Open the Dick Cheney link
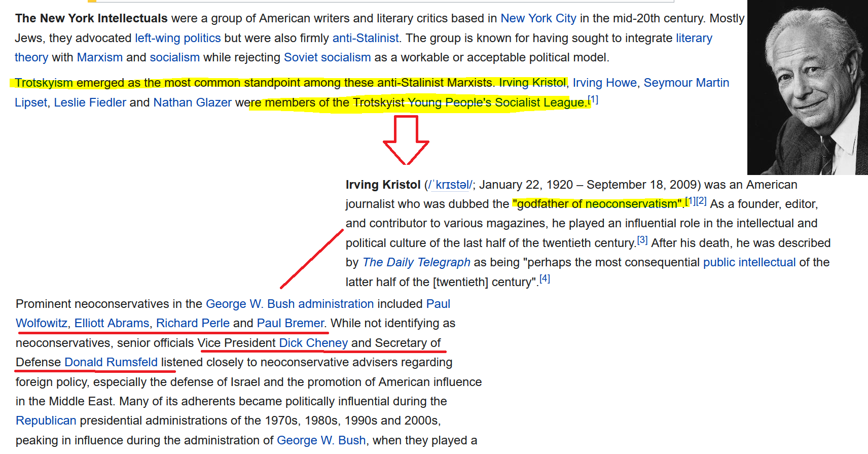This screenshot has width=868, height=454. [x=314, y=343]
